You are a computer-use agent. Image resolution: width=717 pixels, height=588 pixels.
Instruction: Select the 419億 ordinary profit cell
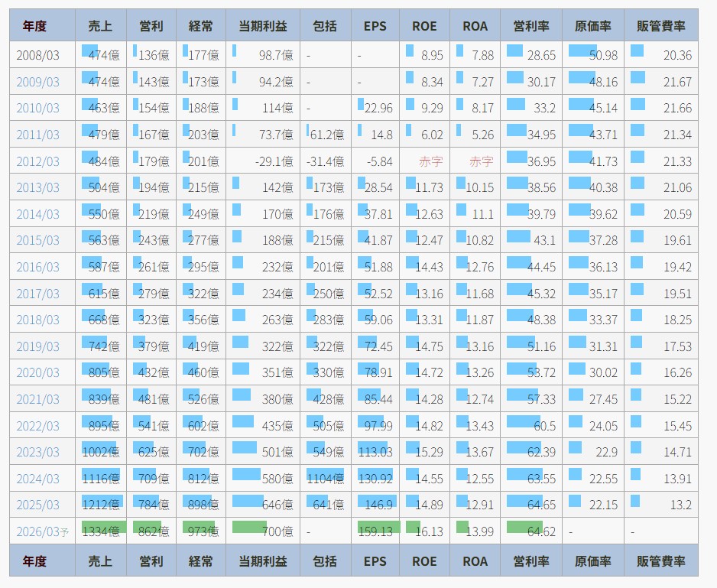[x=201, y=346]
